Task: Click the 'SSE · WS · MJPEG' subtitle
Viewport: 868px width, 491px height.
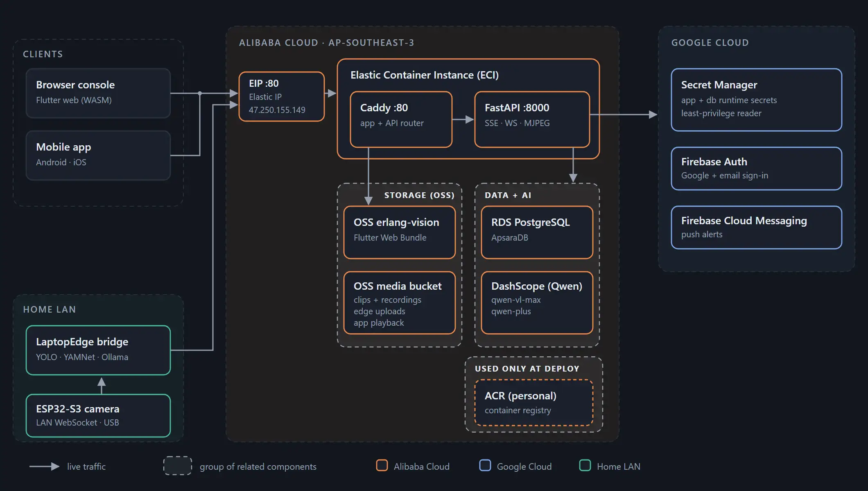Action: 517,123
